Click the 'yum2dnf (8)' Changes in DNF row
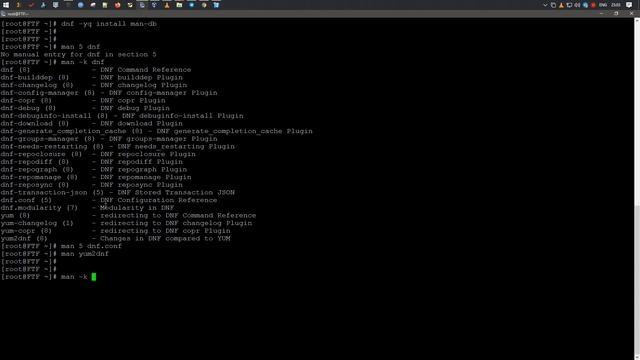Screen dimensions: 640x360 click(116, 238)
